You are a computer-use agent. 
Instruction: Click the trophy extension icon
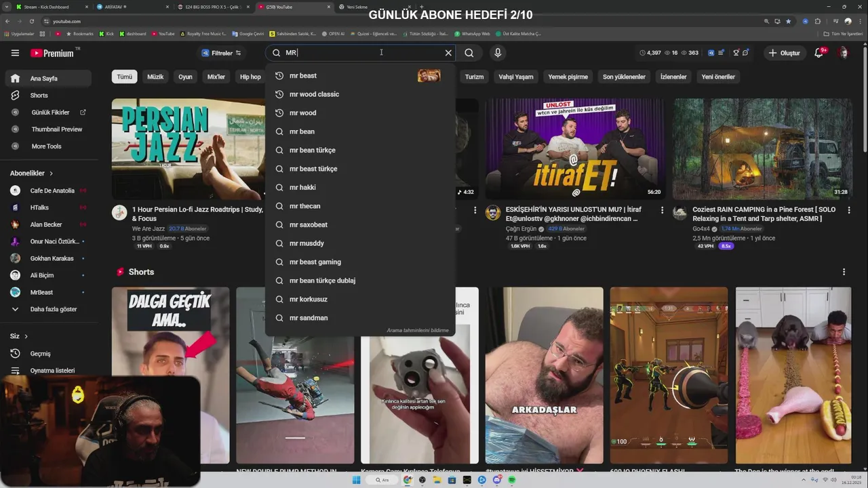736,53
